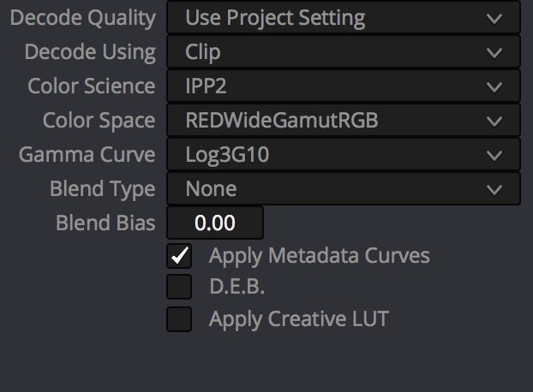Click the Color Space chevron arrow
533x392 pixels.
pos(494,121)
